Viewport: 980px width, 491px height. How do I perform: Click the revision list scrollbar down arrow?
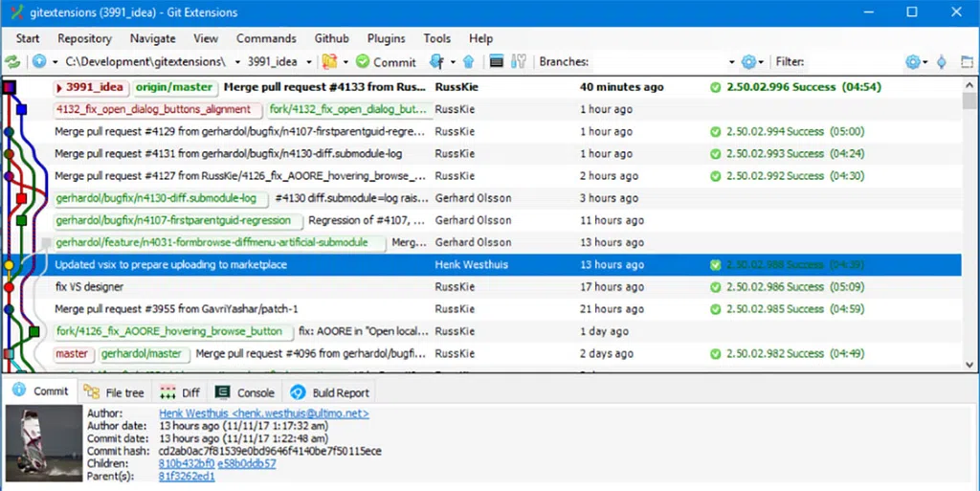tap(969, 365)
